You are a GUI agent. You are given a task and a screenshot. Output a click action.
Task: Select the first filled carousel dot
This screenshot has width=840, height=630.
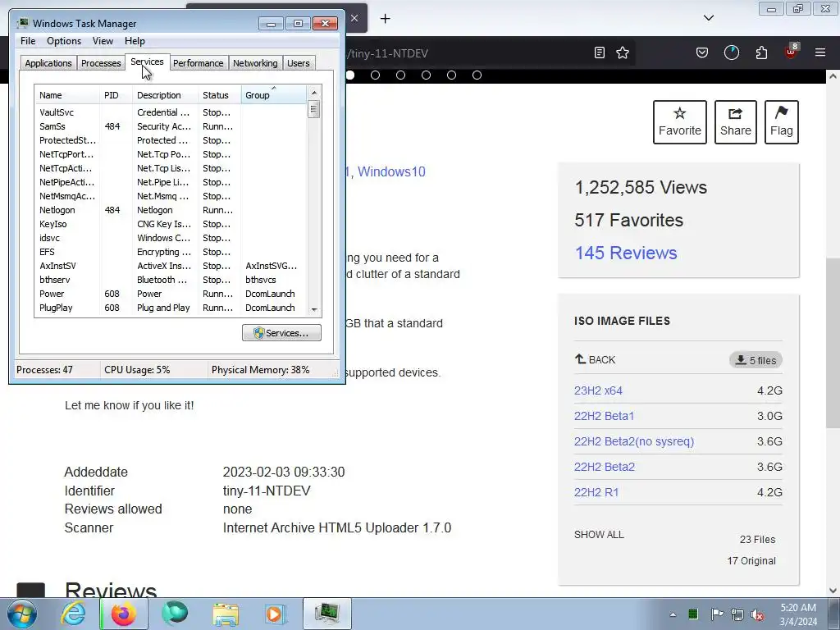click(x=349, y=75)
